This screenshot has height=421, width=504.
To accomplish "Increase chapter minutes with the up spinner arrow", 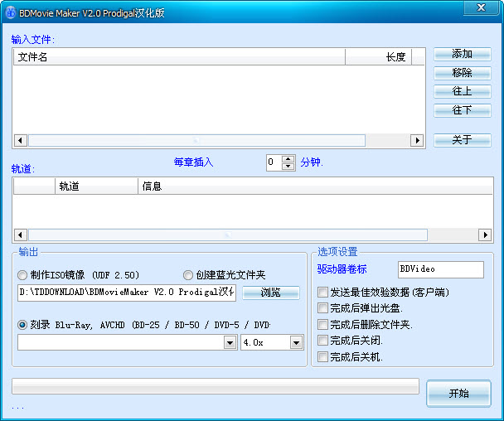I will point(288,159).
